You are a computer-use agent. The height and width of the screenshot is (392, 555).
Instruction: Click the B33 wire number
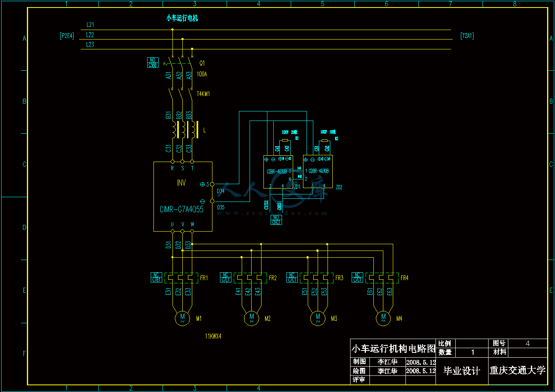click(x=189, y=115)
